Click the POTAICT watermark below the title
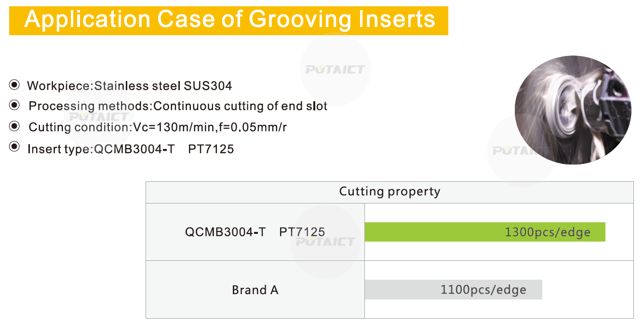The height and width of the screenshot is (325, 644). (335, 70)
